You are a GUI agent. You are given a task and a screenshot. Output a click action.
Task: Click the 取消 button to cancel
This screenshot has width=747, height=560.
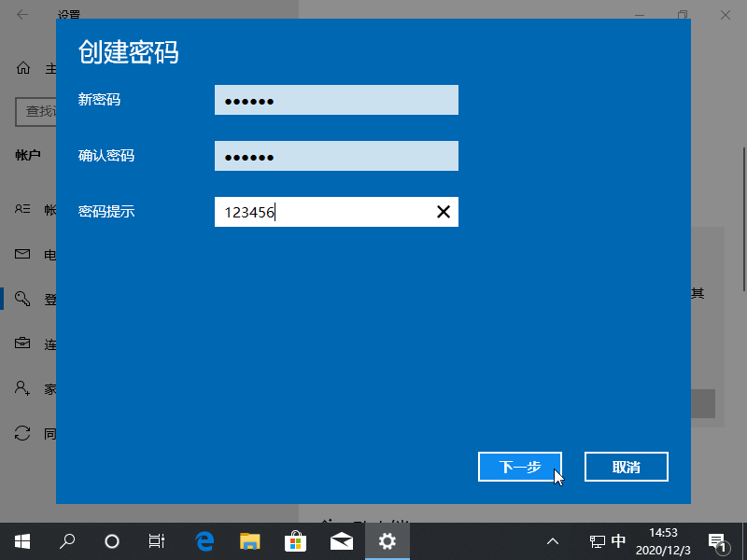click(626, 467)
